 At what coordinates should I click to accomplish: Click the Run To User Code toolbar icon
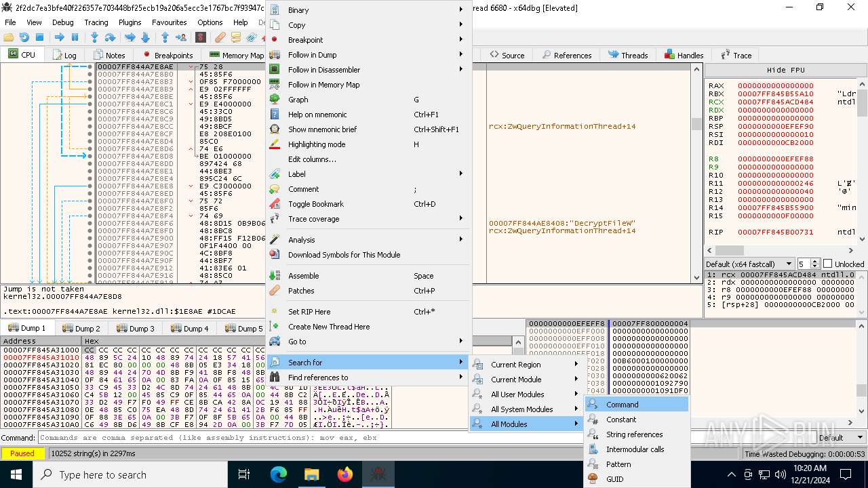[x=181, y=37]
